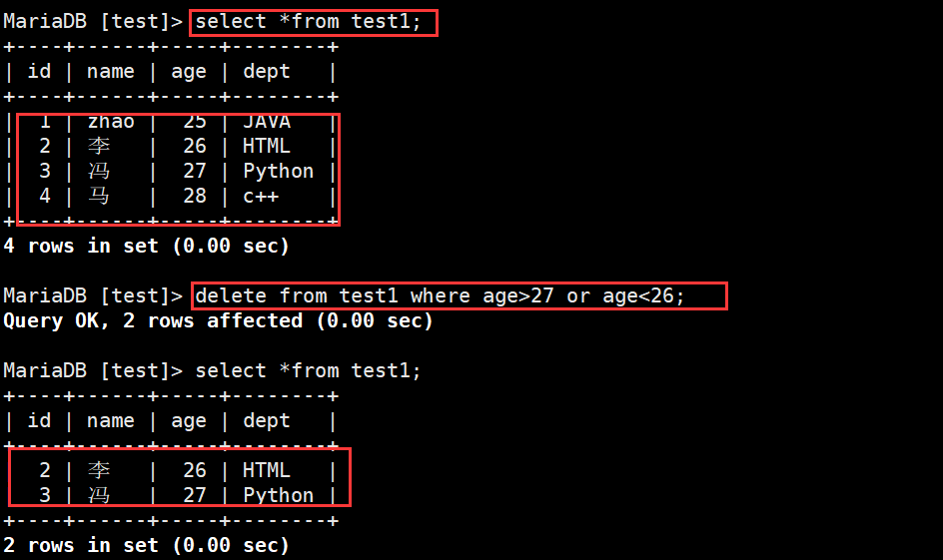Click 'id' column header in second table

(x=39, y=421)
